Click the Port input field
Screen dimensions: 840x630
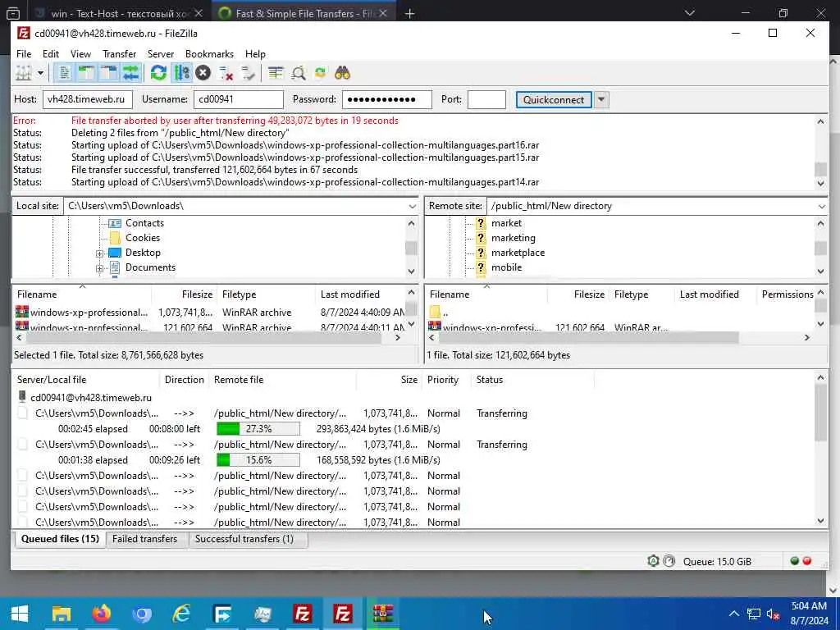(x=486, y=99)
